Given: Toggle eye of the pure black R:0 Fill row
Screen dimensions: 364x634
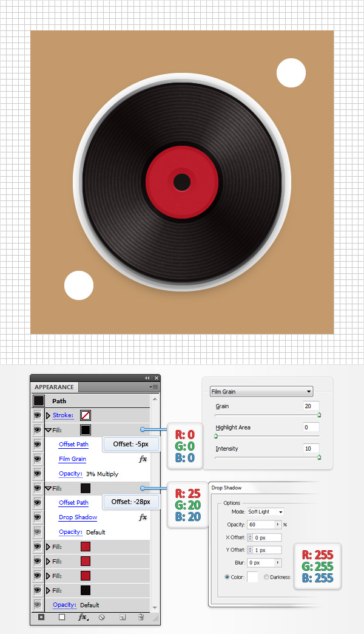Looking at the screenshot, I should tap(38, 430).
